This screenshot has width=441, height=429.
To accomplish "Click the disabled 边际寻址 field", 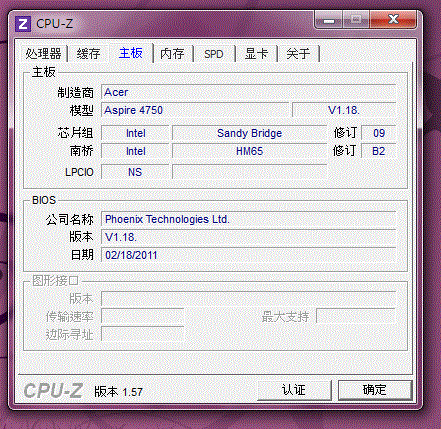I will 143,334.
